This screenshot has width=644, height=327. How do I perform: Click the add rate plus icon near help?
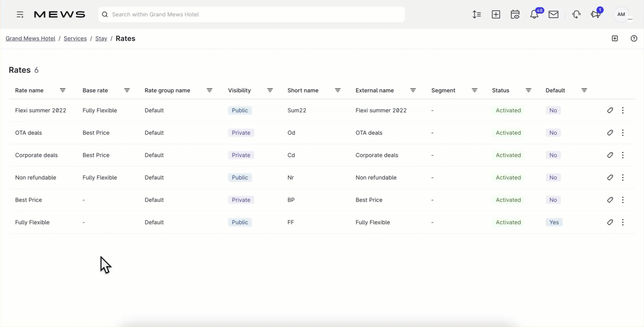pyautogui.click(x=615, y=38)
